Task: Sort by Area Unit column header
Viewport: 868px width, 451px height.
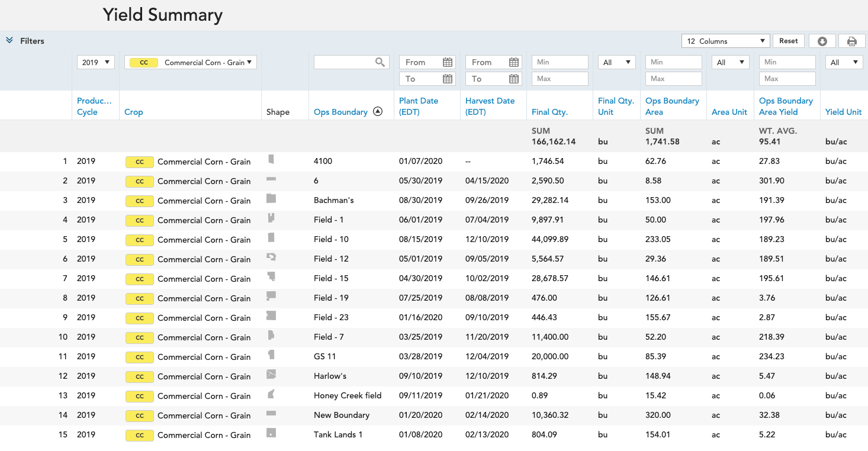Action: tap(729, 112)
